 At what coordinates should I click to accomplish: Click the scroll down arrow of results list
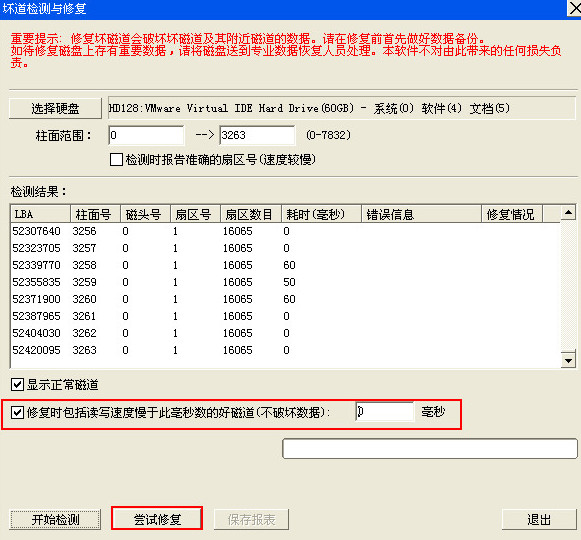[x=568, y=360]
